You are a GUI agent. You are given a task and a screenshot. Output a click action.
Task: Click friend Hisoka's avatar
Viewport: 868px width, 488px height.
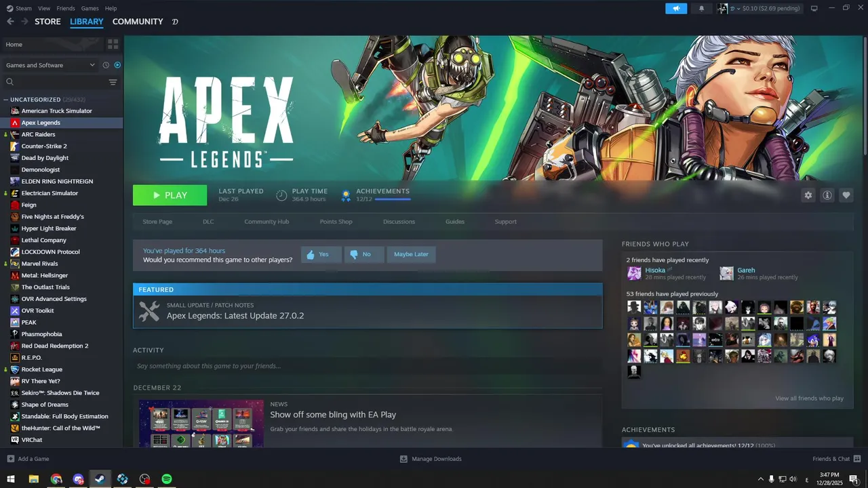[x=634, y=273]
